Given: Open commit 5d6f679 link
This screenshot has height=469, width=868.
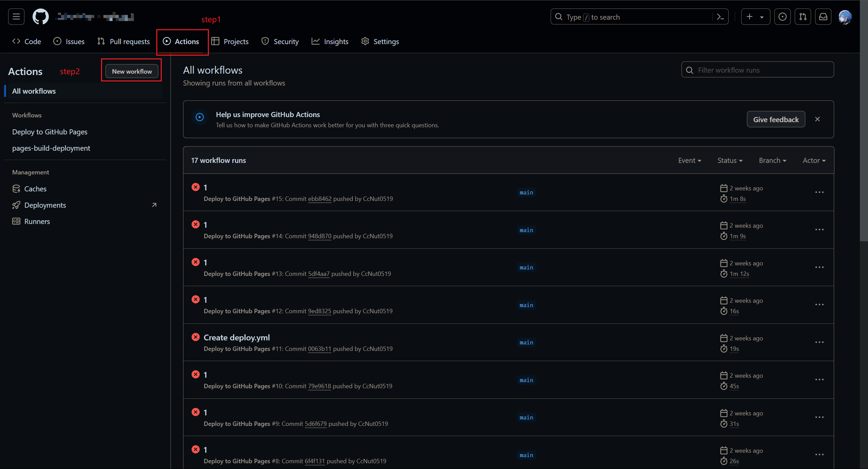Looking at the screenshot, I should coord(316,424).
